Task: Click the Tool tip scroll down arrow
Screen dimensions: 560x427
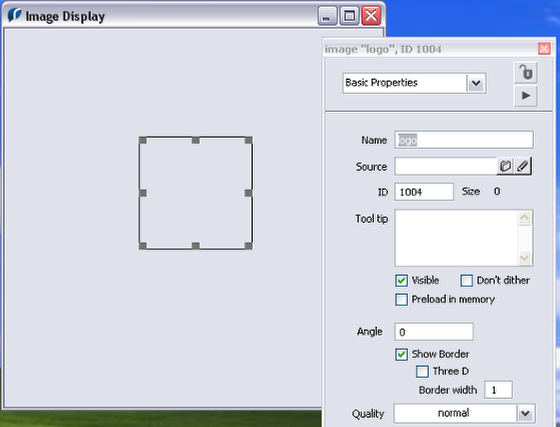Action: click(x=525, y=258)
